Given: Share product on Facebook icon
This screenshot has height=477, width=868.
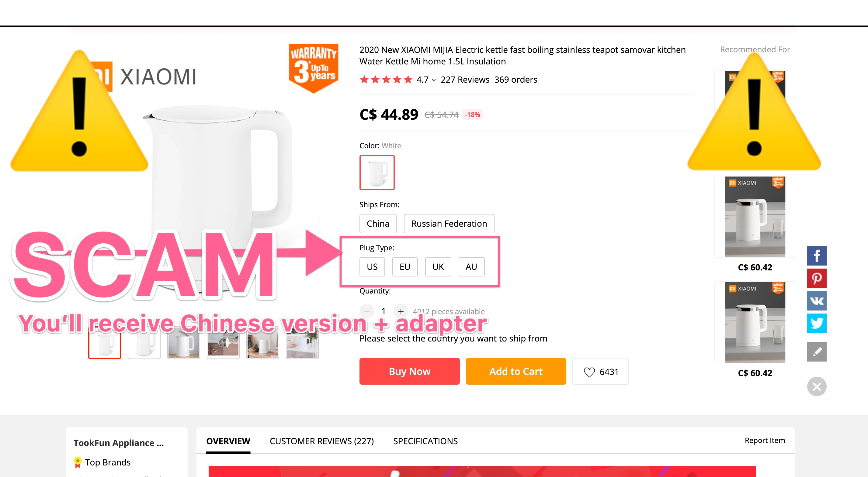Looking at the screenshot, I should click(816, 256).
